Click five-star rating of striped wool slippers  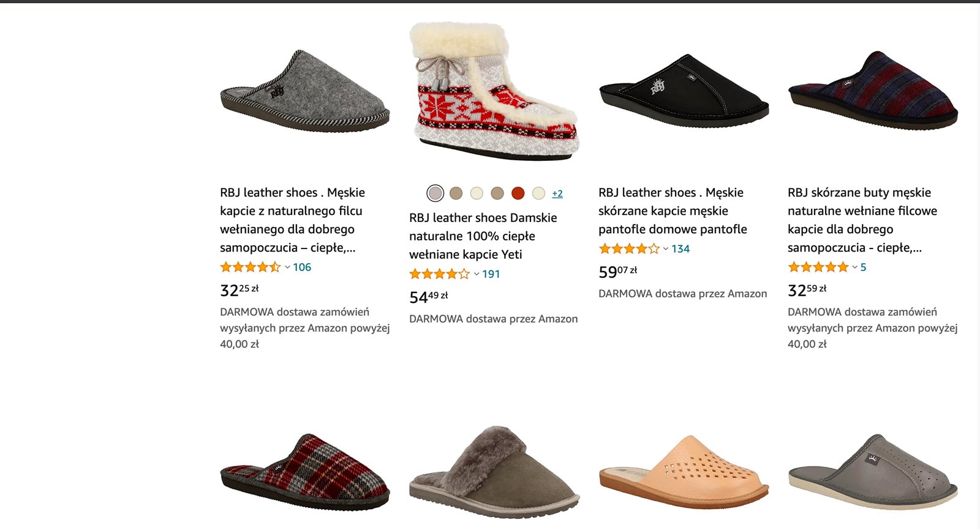818,267
